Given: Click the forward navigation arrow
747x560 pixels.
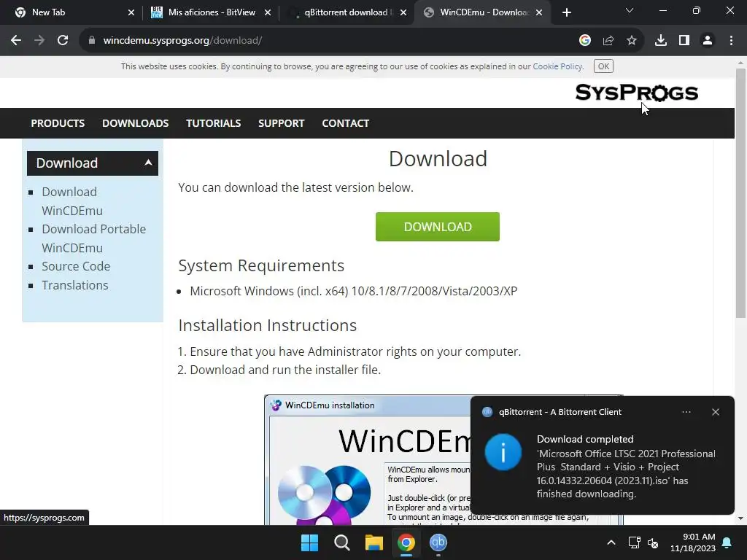Looking at the screenshot, I should click(x=39, y=41).
